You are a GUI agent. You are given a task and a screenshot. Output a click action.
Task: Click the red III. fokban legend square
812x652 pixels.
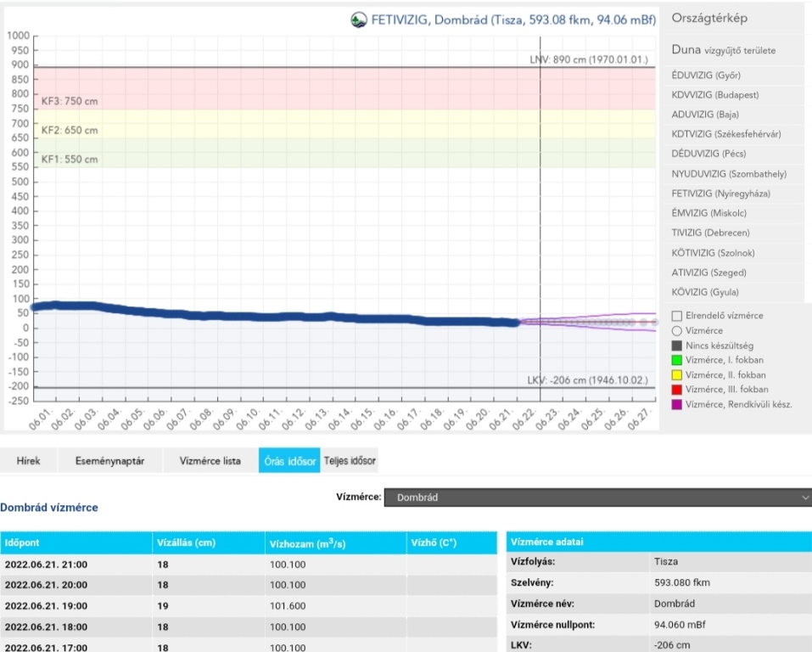[x=676, y=390]
